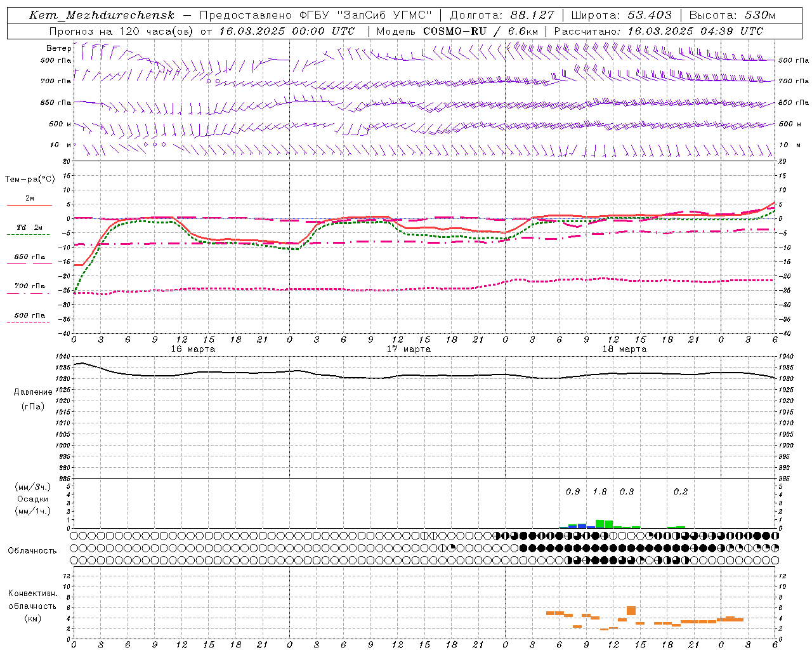Click the Облачность row label
This screenshot has width=812, height=650.
32,550
